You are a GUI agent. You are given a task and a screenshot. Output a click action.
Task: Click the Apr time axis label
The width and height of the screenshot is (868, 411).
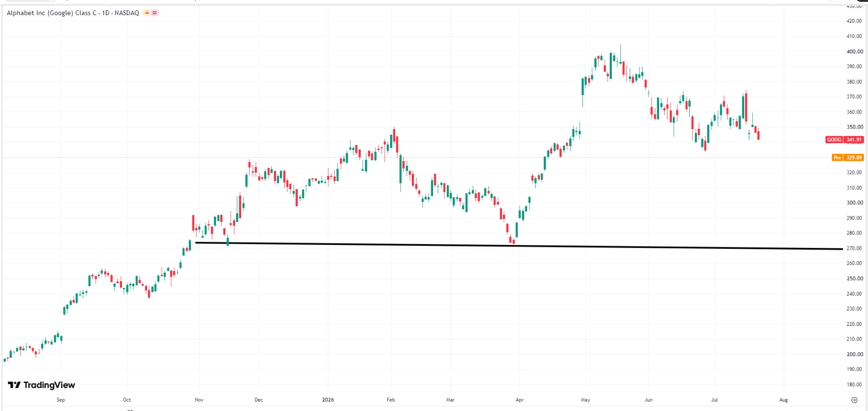pyautogui.click(x=520, y=400)
